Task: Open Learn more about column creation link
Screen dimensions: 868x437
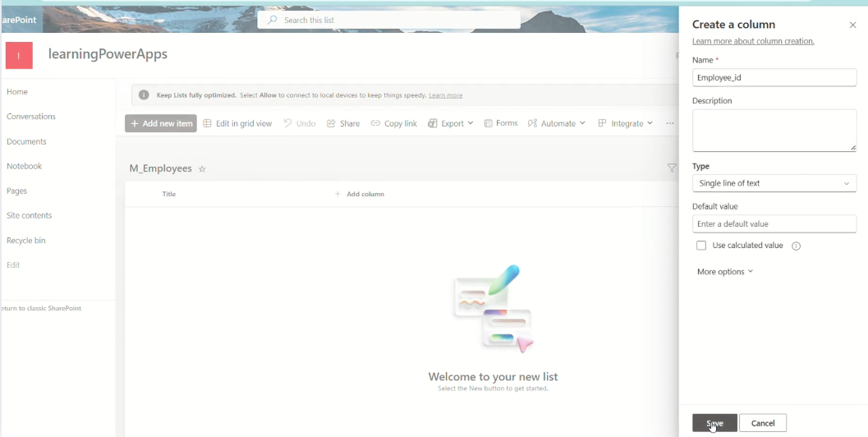Action: point(753,41)
